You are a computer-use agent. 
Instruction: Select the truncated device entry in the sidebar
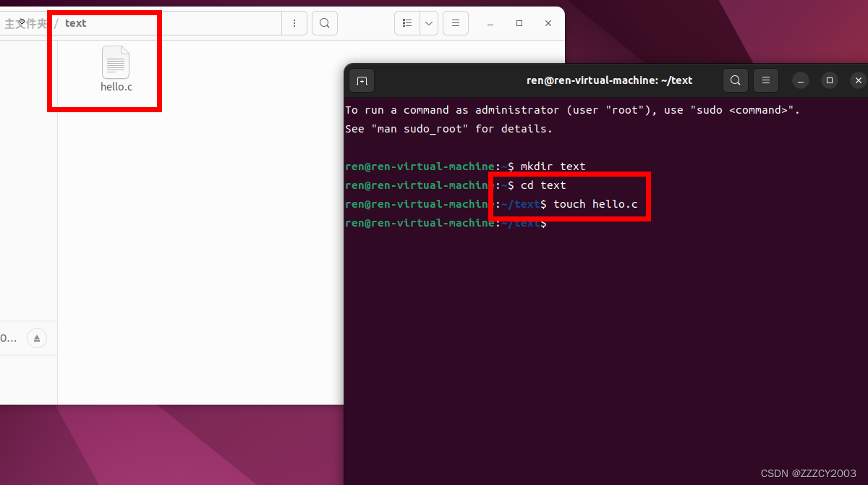[9, 338]
